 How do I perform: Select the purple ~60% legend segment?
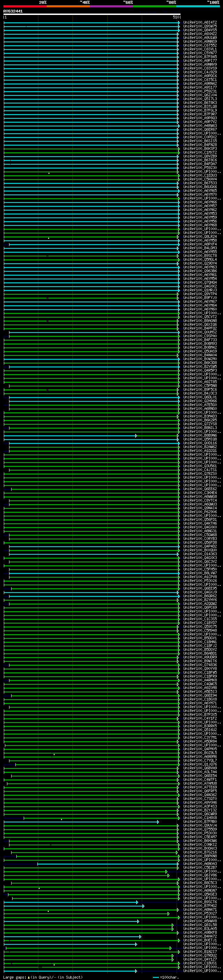(x=111, y=6)
